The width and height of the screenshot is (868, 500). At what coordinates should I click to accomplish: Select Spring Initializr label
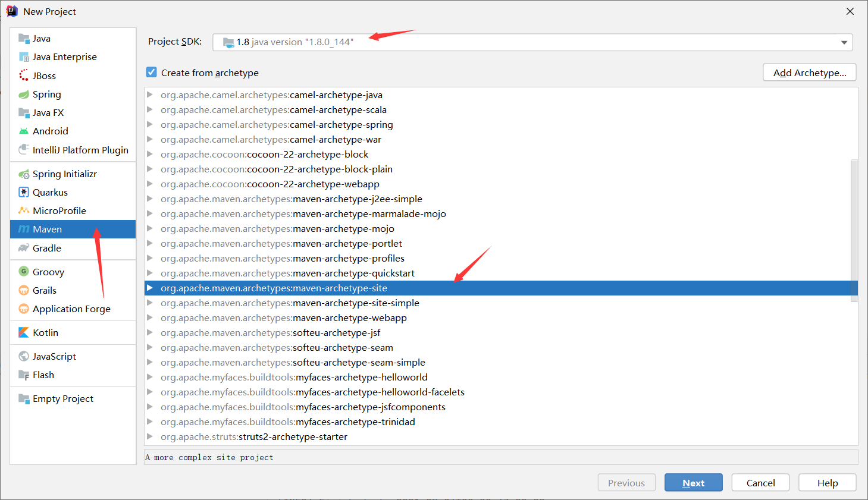tap(65, 174)
